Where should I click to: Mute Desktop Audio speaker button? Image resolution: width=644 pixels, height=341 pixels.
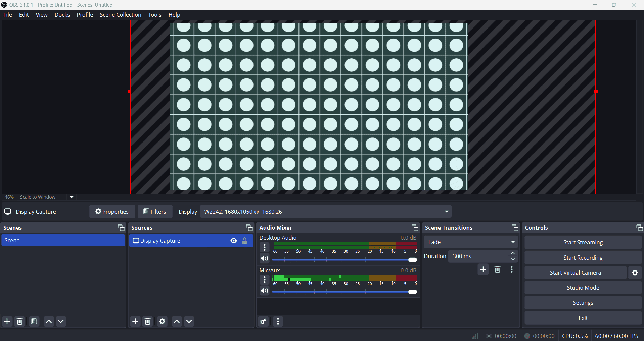(x=265, y=259)
